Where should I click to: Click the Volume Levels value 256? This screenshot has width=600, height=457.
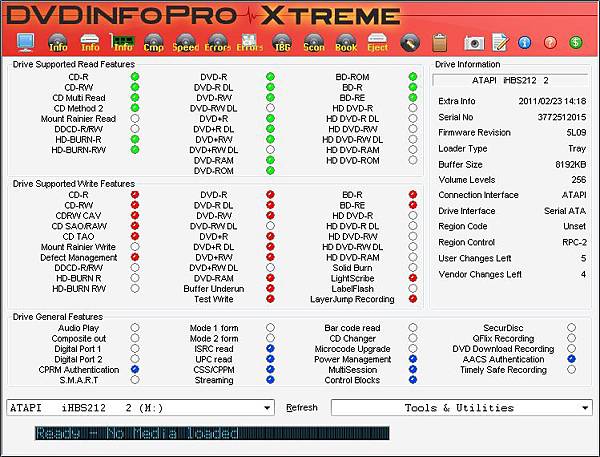pos(579,180)
